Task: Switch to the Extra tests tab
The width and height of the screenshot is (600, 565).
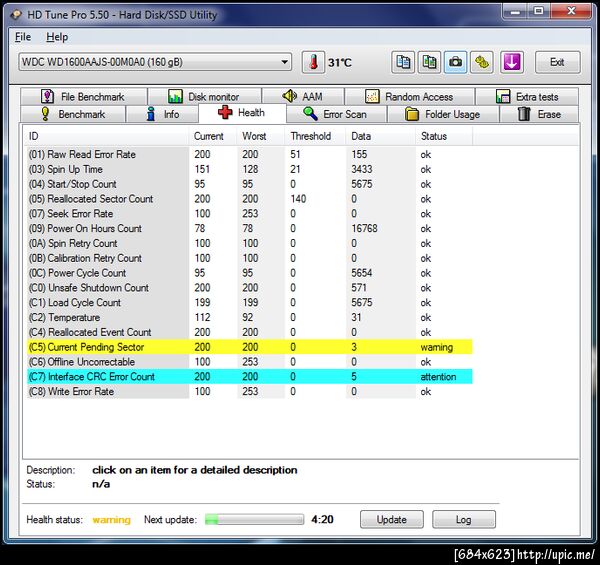Action: click(527, 96)
